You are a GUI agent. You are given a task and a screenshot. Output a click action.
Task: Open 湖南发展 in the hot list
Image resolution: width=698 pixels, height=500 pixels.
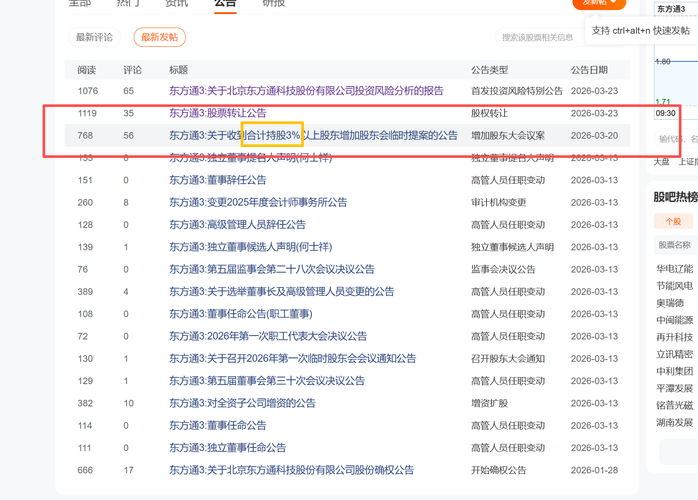pos(674,422)
